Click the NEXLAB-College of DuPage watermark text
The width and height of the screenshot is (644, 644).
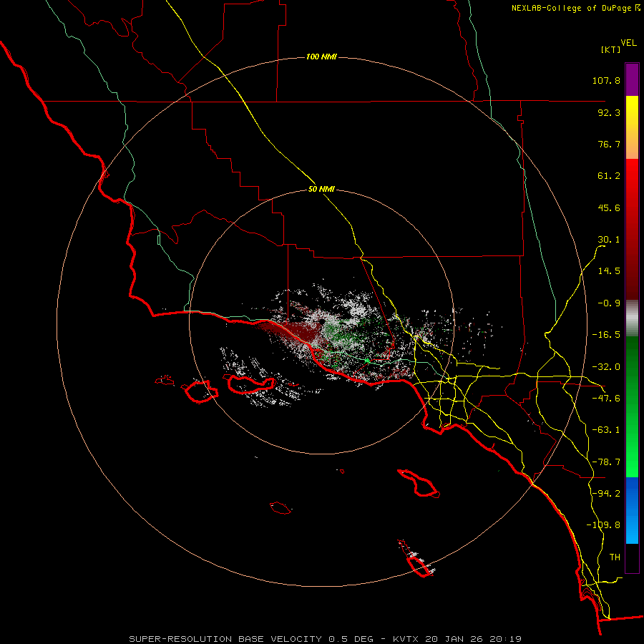pyautogui.click(x=575, y=8)
